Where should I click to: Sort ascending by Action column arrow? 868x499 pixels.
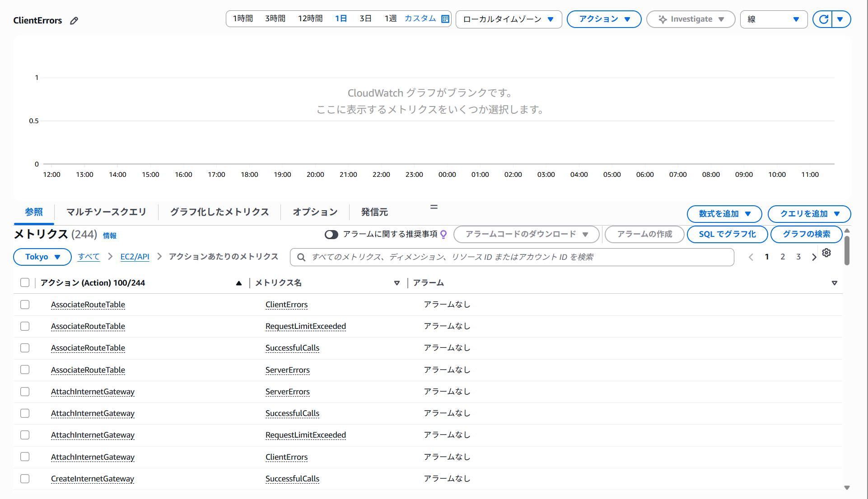point(239,283)
